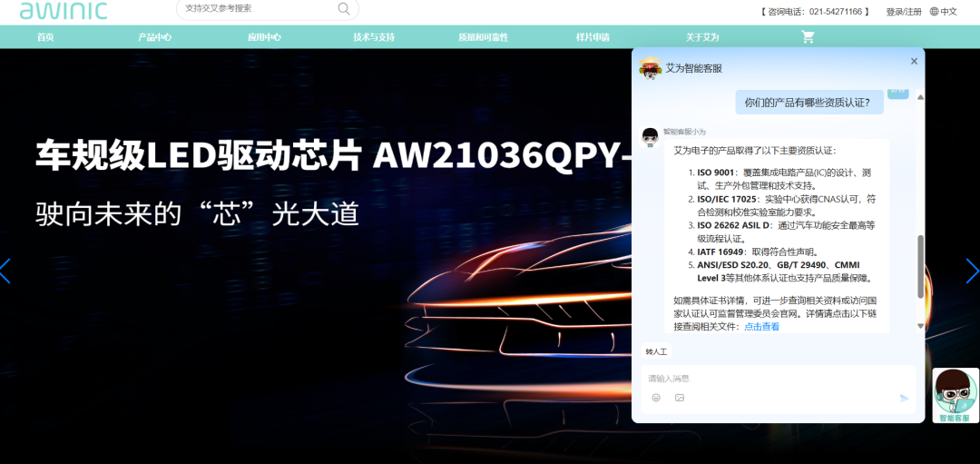The image size is (980, 464).
Task: Click the floating 智能客服 assistant button
Action: 955,396
